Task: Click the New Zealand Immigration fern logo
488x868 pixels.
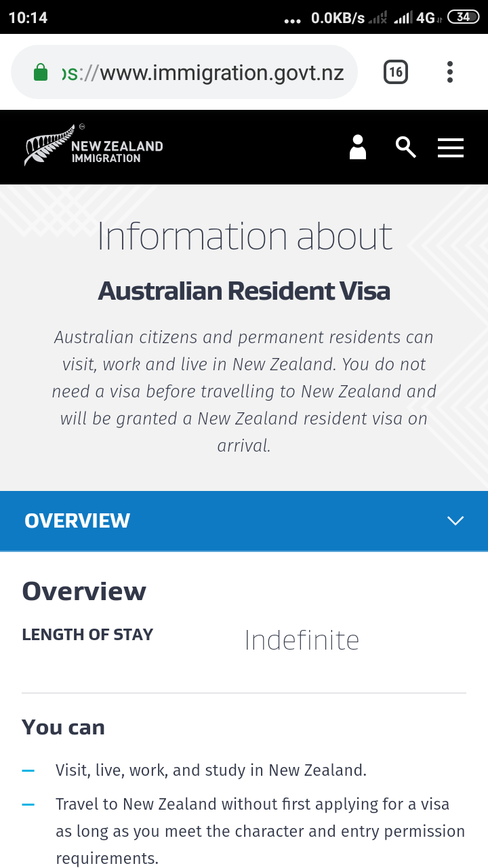Action: coord(94,146)
